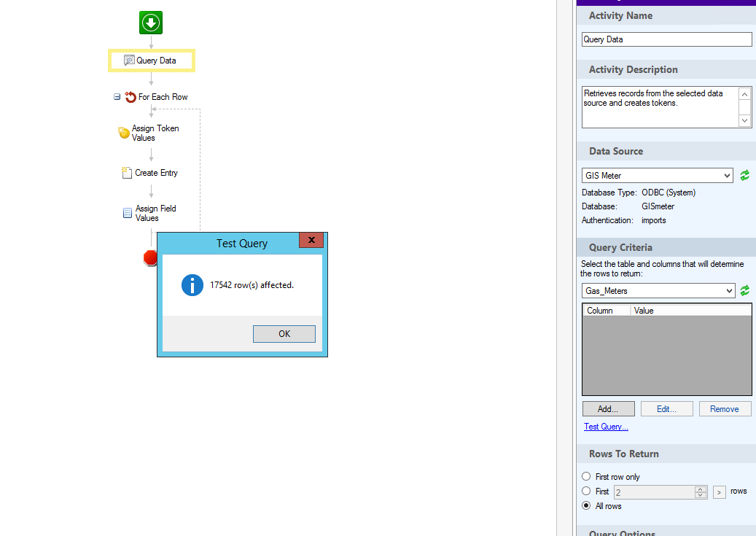
Task: Select the Create Entry activity icon
Action: pos(127,173)
